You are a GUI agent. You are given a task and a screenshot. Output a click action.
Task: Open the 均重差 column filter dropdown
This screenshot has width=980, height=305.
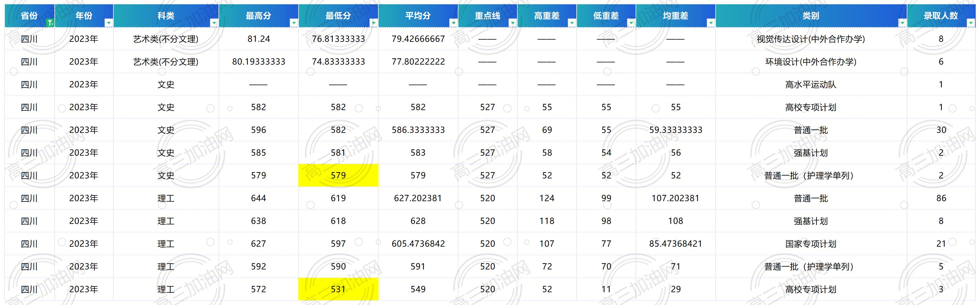pyautogui.click(x=711, y=23)
